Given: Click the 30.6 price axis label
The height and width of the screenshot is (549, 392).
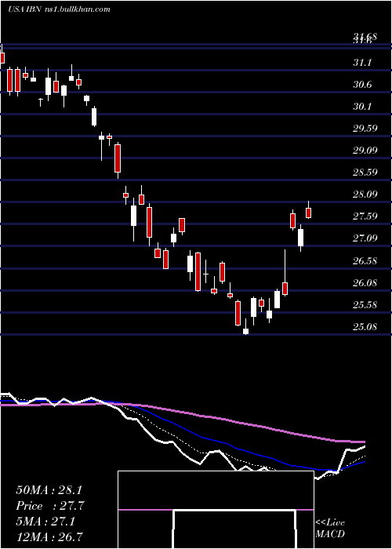Looking at the screenshot, I should pos(362,85).
